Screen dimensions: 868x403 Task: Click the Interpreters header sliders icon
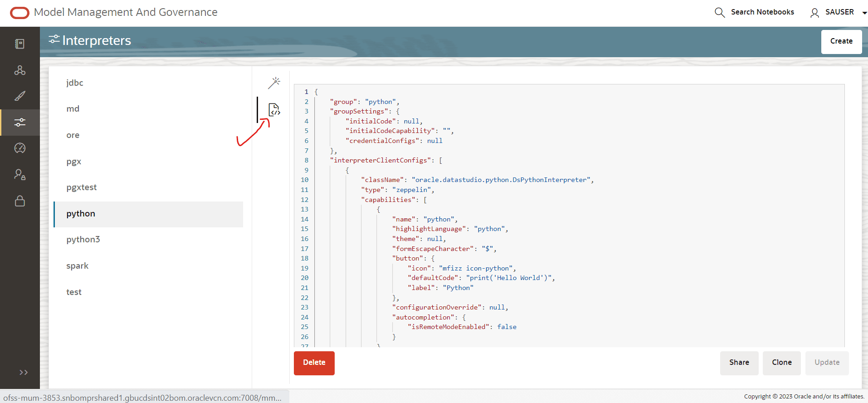click(x=54, y=40)
